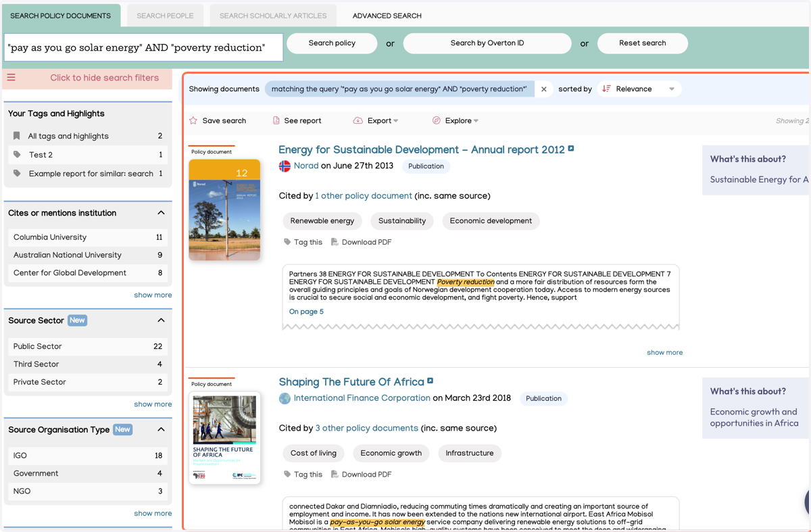811x532 pixels.
Task: Click to hide search filters
Action: [105, 78]
